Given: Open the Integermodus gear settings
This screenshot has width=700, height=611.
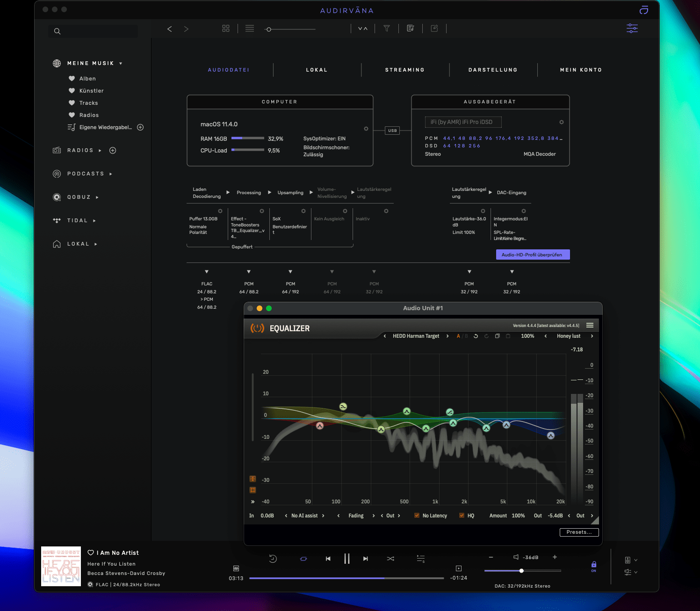Looking at the screenshot, I should click(524, 211).
